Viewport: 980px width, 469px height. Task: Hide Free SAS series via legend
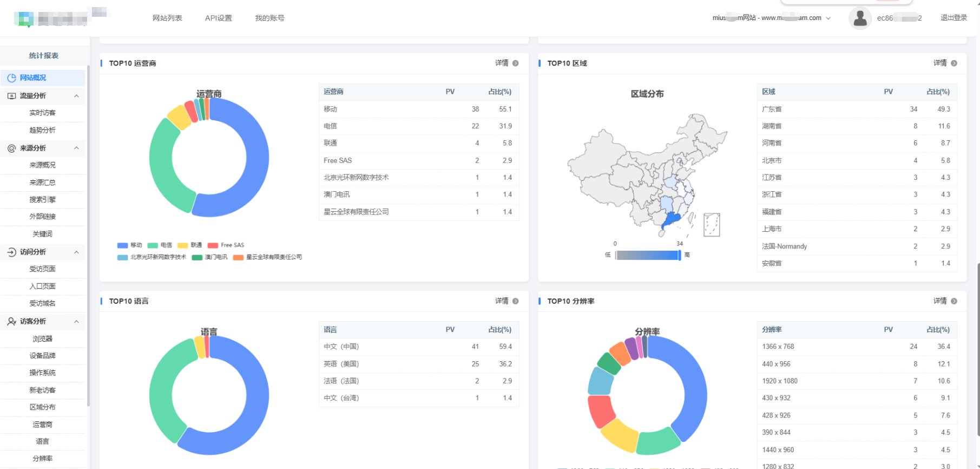tap(226, 245)
